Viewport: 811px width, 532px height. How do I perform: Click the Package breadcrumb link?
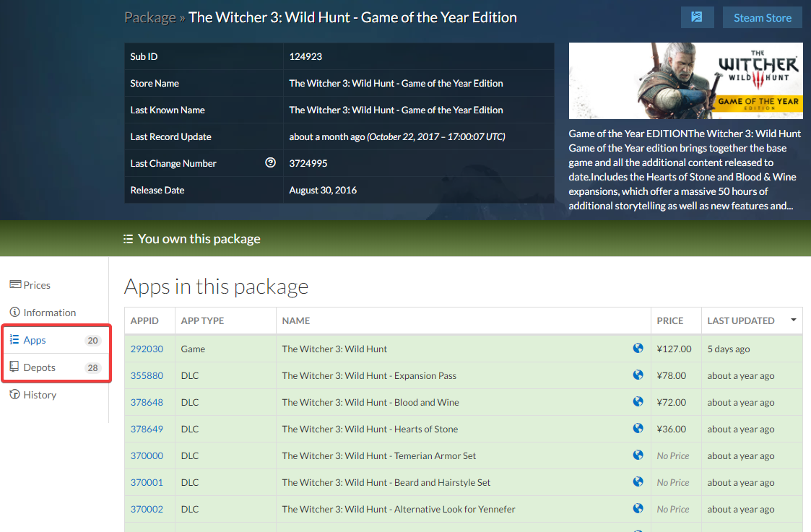pyautogui.click(x=150, y=17)
